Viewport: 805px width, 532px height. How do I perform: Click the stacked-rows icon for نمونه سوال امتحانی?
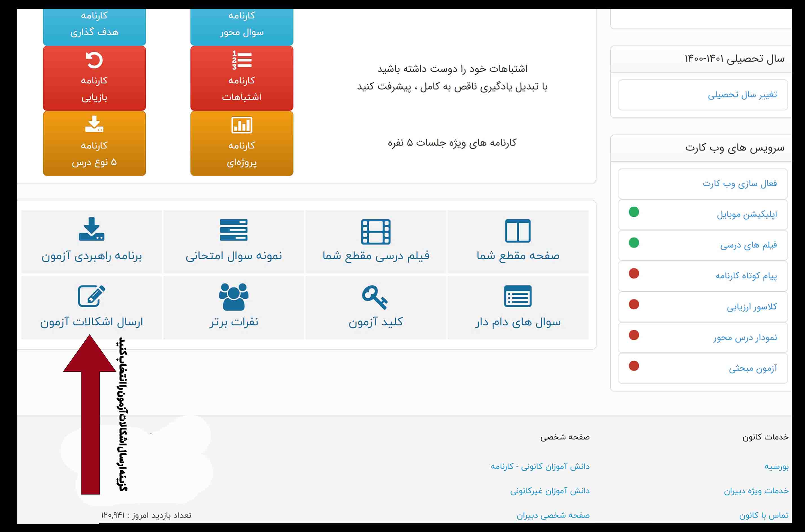click(233, 230)
